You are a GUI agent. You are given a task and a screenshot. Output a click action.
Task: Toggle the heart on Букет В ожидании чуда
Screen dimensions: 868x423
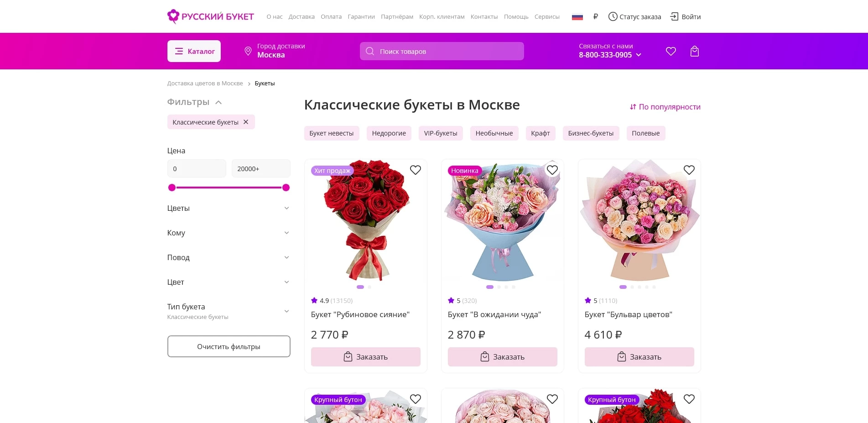point(552,170)
